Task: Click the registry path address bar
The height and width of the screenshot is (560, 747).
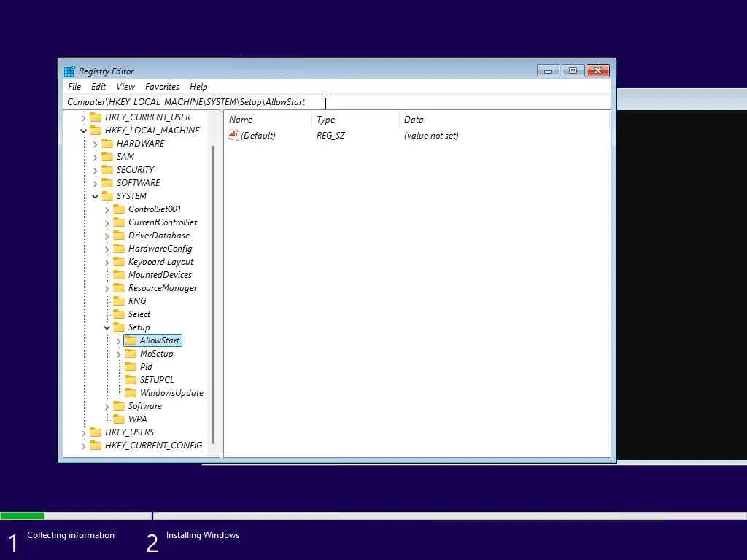Action: click(337, 102)
